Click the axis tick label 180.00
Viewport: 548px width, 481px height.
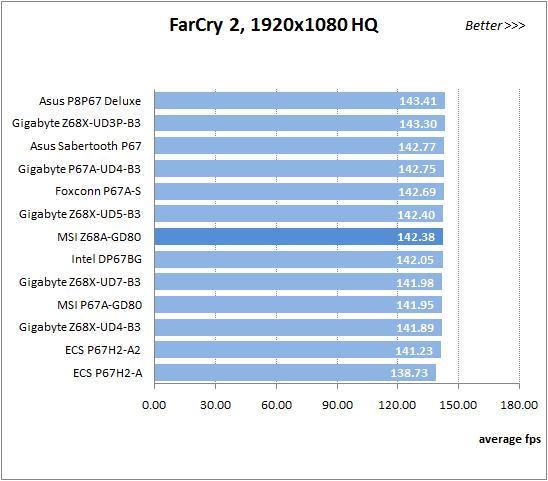[519, 405]
